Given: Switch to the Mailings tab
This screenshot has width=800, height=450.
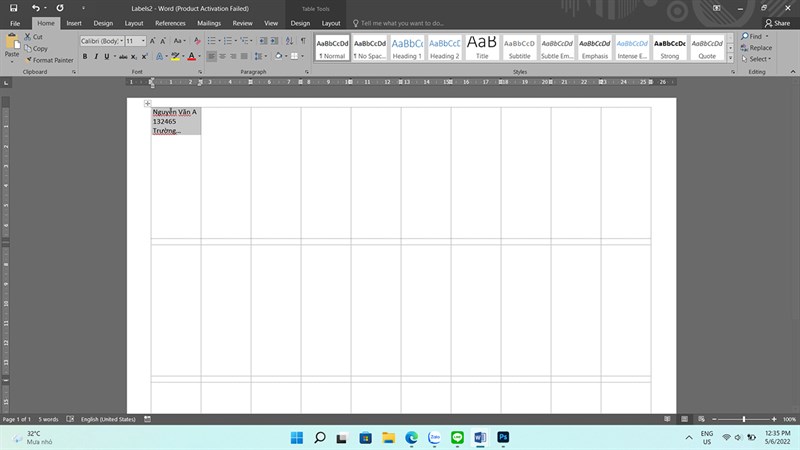Looking at the screenshot, I should pyautogui.click(x=209, y=23).
